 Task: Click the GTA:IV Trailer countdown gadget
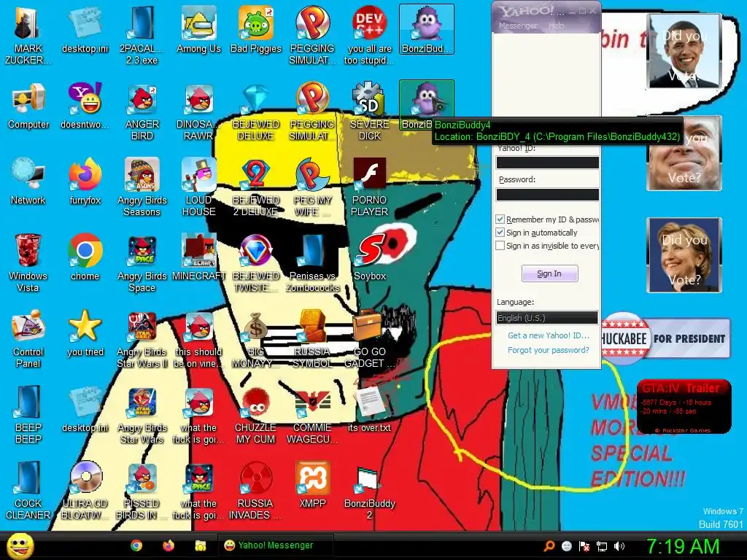tap(684, 406)
